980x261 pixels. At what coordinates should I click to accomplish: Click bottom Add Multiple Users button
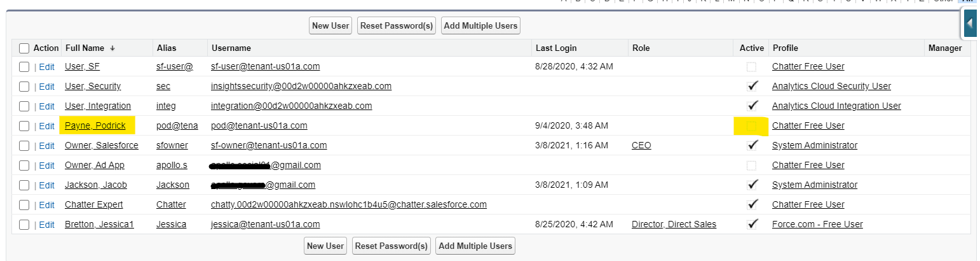click(x=475, y=246)
